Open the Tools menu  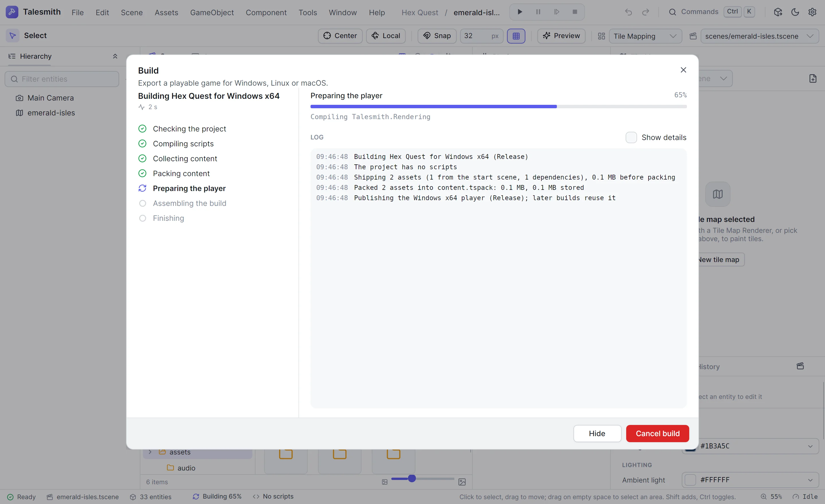tap(308, 12)
